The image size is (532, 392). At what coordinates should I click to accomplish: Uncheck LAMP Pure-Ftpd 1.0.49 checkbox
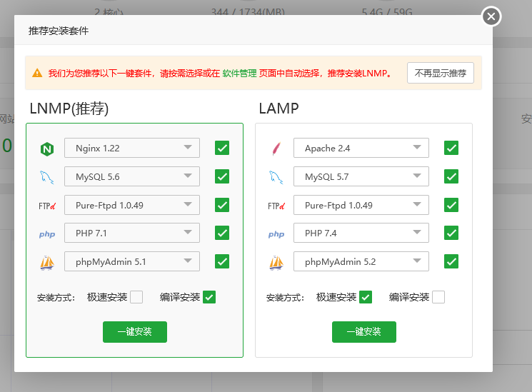point(451,205)
